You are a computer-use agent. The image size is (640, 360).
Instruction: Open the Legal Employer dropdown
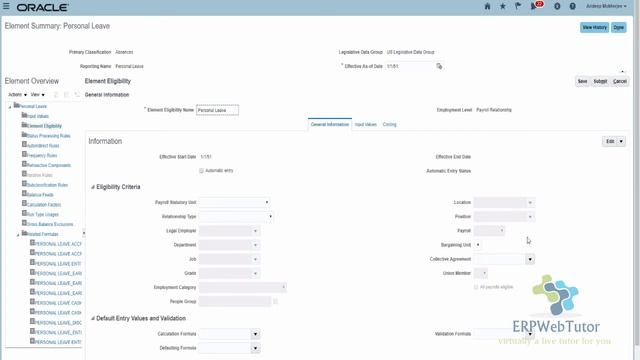point(255,231)
